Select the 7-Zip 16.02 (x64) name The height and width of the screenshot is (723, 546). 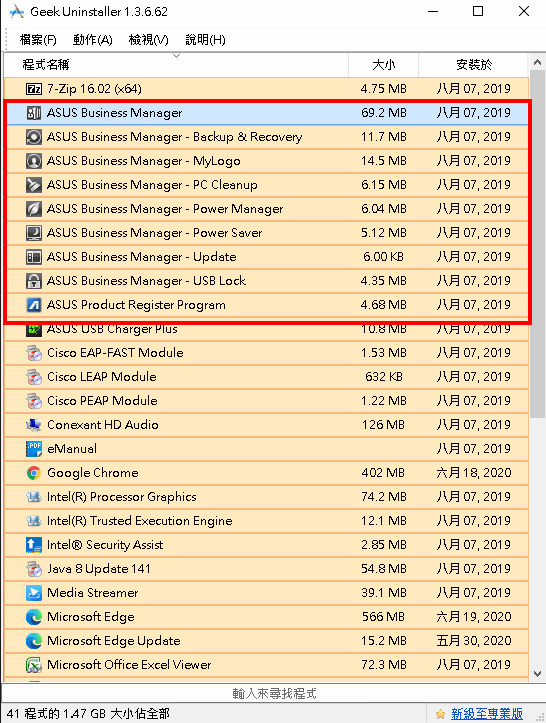tap(95, 89)
